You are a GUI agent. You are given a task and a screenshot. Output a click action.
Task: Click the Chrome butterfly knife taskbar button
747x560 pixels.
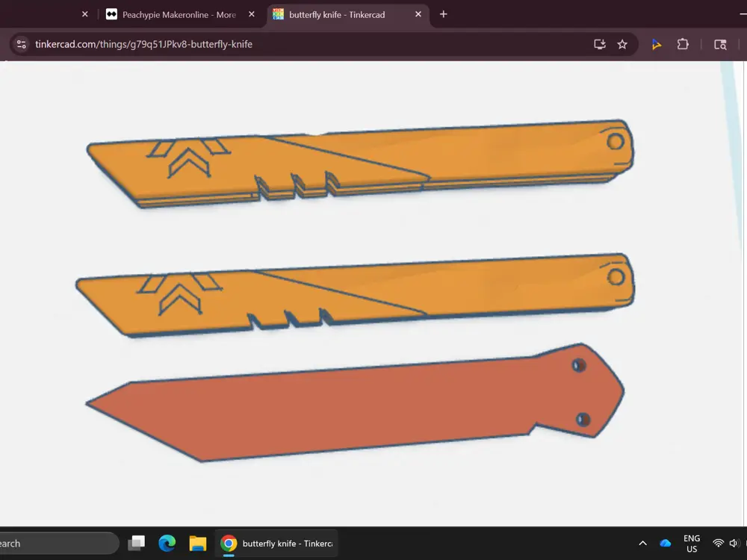click(x=276, y=543)
